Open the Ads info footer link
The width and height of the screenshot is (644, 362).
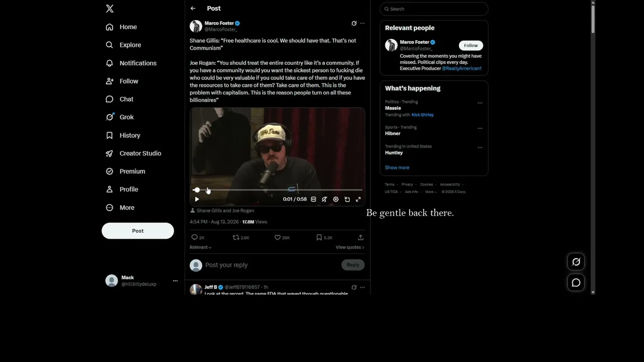[412, 192]
